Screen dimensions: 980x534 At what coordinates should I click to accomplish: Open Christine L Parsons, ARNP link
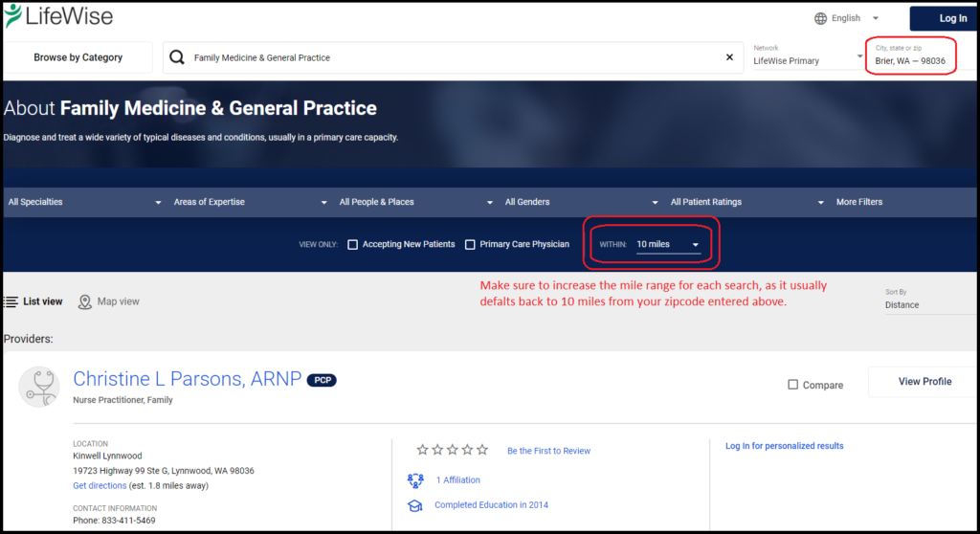(187, 379)
